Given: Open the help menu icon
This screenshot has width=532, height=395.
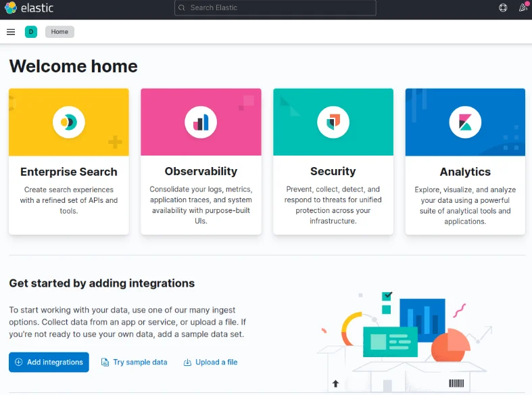Looking at the screenshot, I should point(503,7).
